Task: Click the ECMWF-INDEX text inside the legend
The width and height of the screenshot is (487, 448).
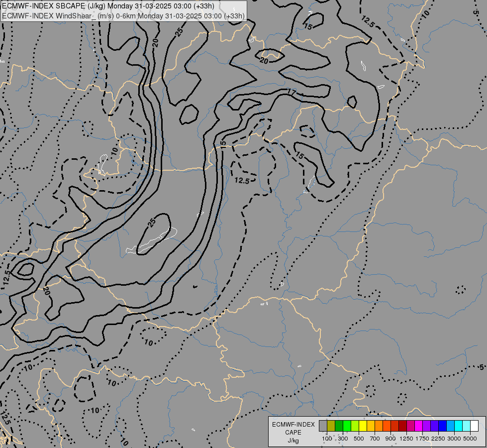Action: 293,425
